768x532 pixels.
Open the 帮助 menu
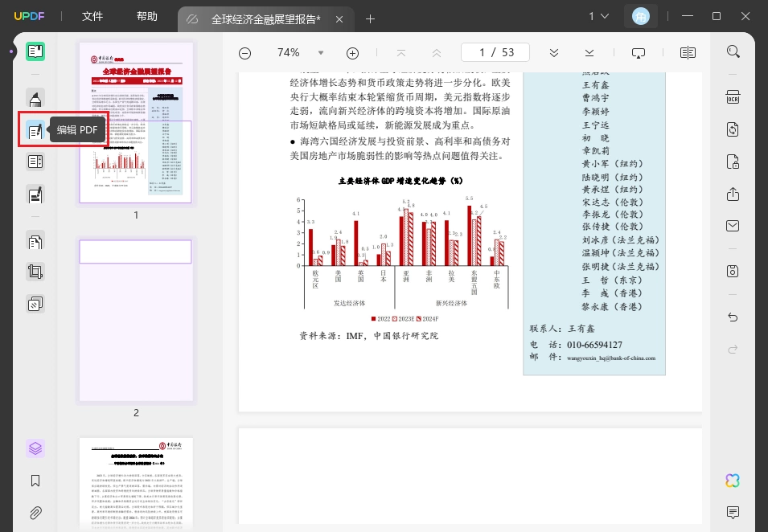coord(147,16)
